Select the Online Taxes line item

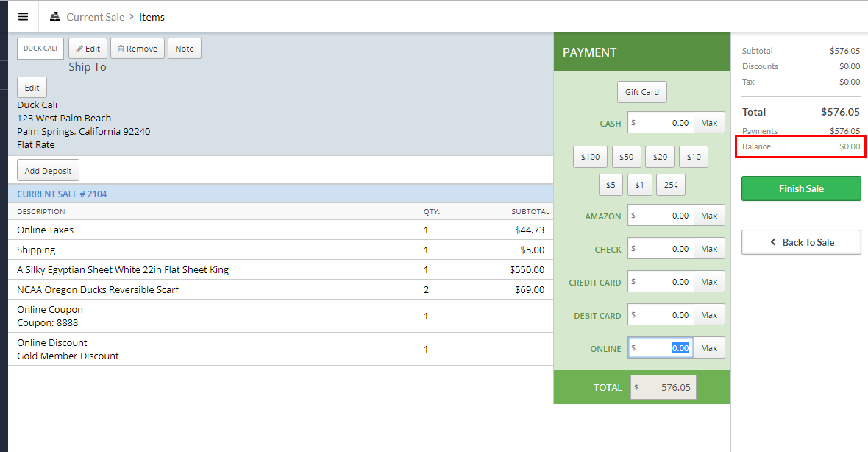(281, 230)
